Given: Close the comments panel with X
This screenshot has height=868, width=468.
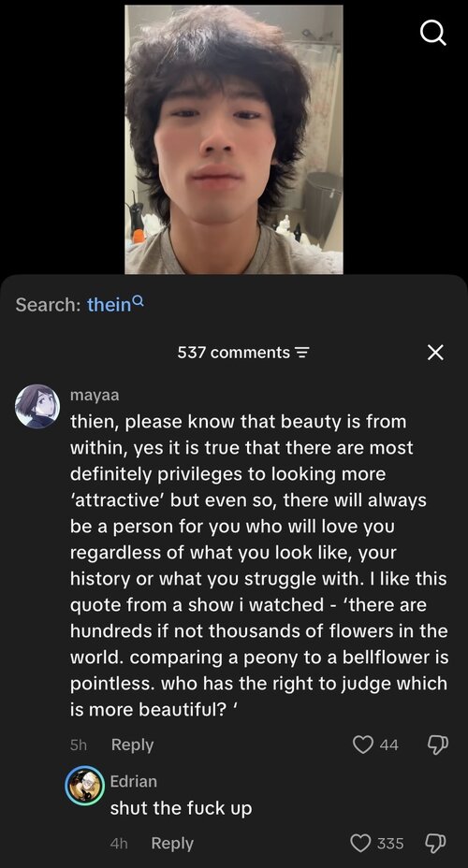Looking at the screenshot, I should [435, 352].
